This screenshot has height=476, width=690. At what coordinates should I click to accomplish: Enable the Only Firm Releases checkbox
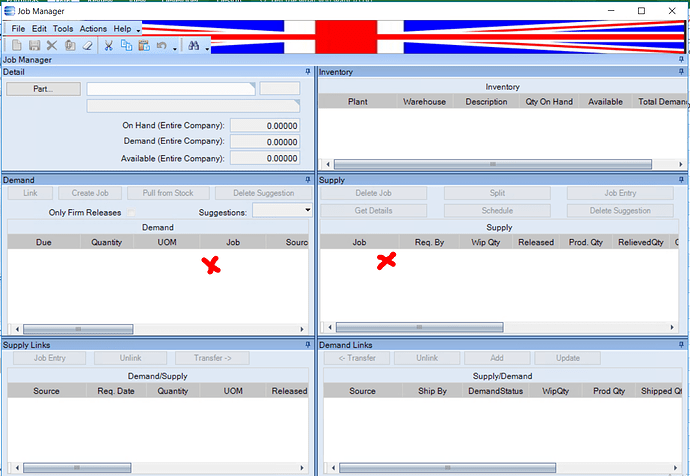131,212
